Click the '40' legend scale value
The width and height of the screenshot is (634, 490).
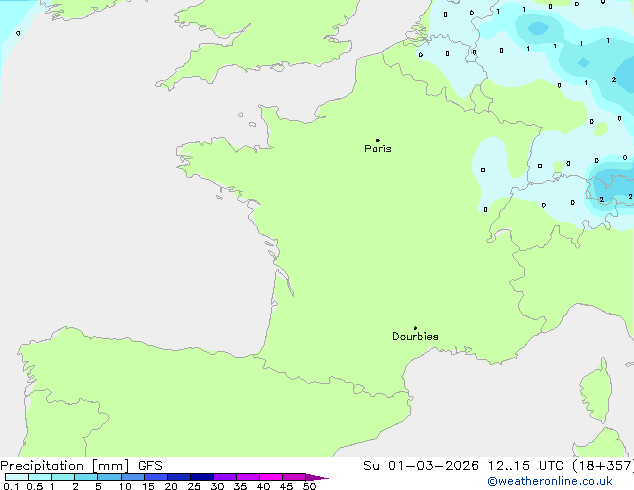point(263,486)
